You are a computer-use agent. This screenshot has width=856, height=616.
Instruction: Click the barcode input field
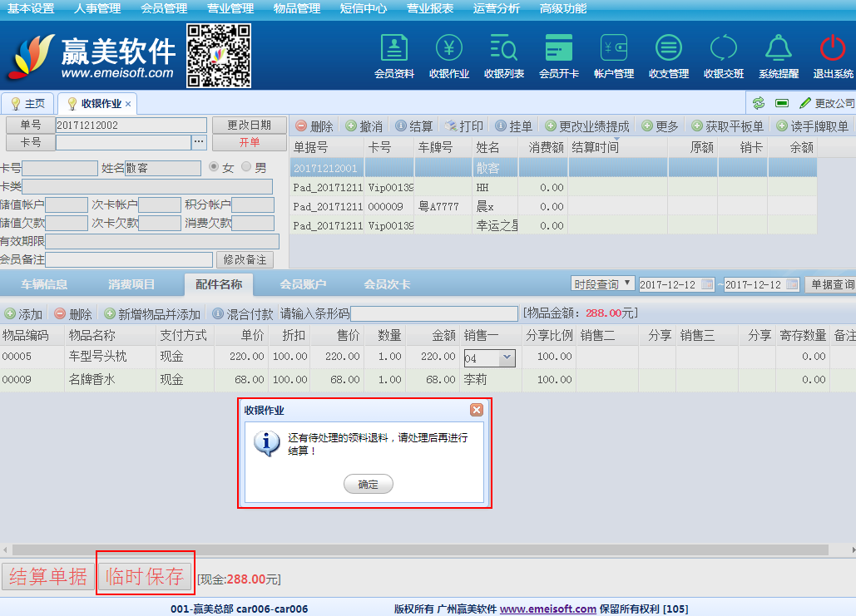[x=433, y=313]
